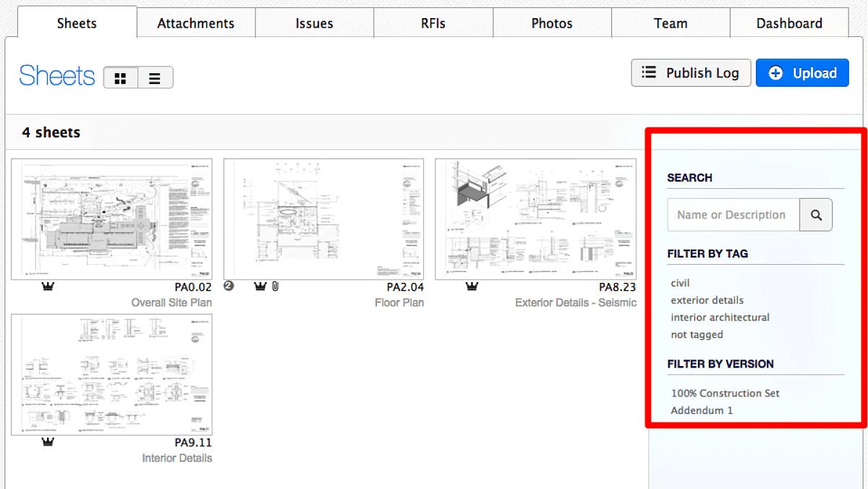The image size is (868, 489).
Task: Click crown icon under PA0.02 sheet
Action: pyautogui.click(x=48, y=287)
